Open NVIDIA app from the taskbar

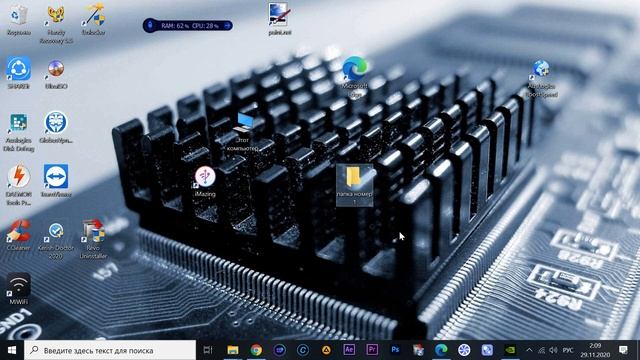510,350
